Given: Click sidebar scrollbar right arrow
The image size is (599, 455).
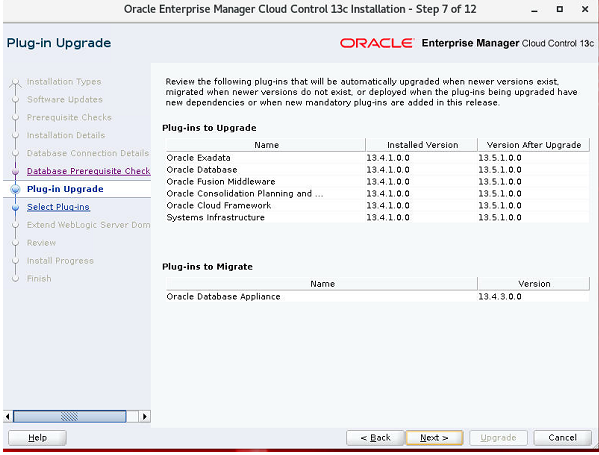Looking at the screenshot, I should pyautogui.click(x=144, y=416).
